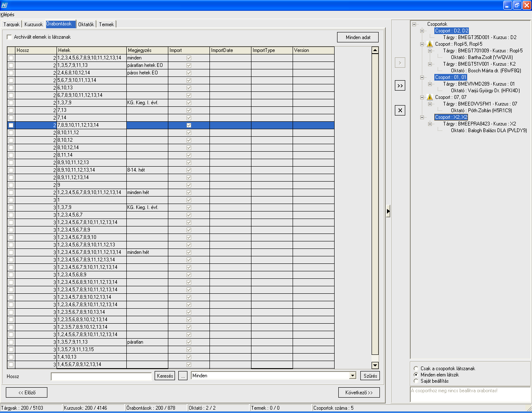Switch to Tárgyak tab
Screen dimensions: 532x413
(12, 25)
